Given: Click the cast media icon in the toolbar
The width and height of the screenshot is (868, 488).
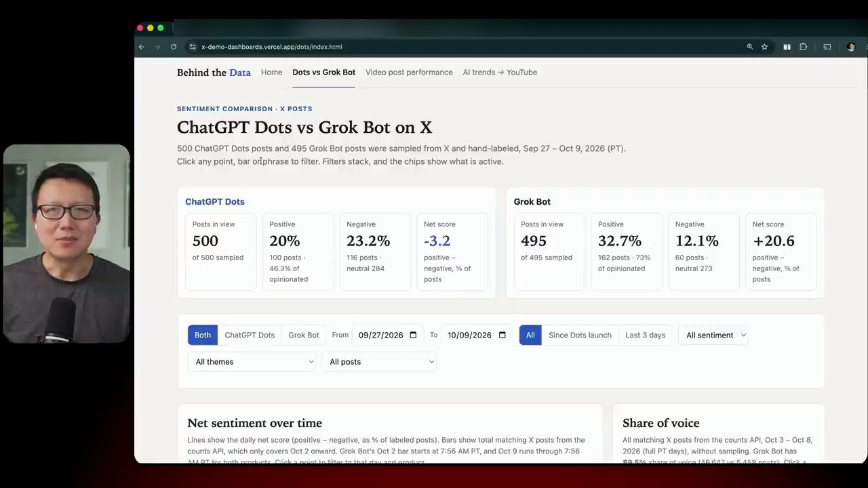Looking at the screenshot, I should click(827, 47).
